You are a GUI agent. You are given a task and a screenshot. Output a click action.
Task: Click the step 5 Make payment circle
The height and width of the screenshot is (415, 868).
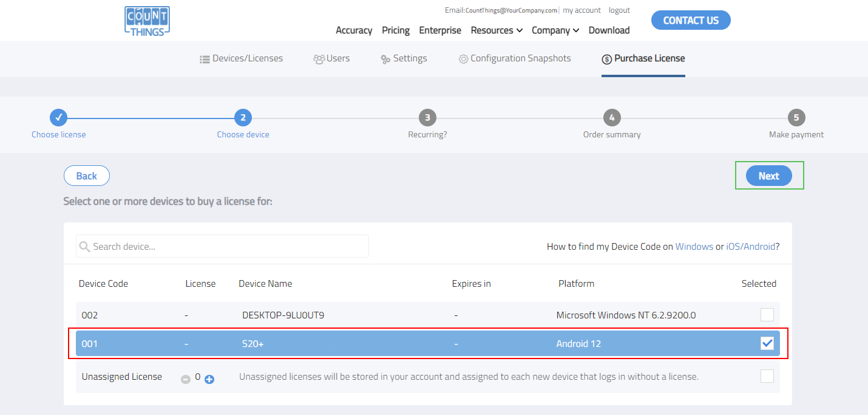click(x=796, y=118)
